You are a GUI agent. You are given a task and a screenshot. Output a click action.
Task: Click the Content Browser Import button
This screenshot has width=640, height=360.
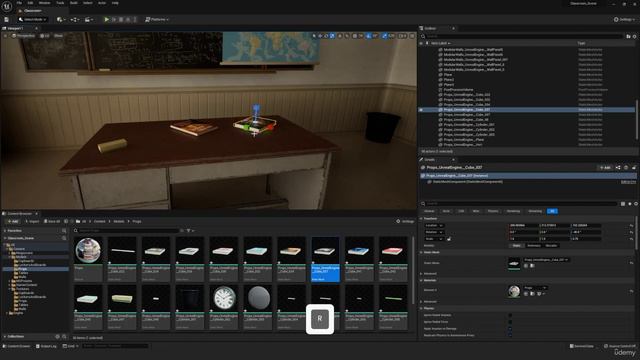point(32,221)
